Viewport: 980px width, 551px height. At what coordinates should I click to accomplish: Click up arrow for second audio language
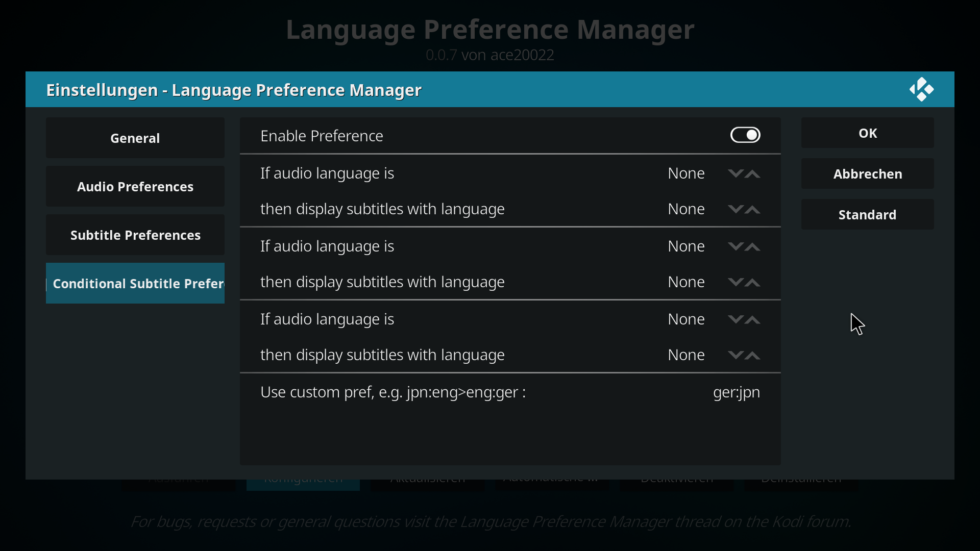[753, 246]
